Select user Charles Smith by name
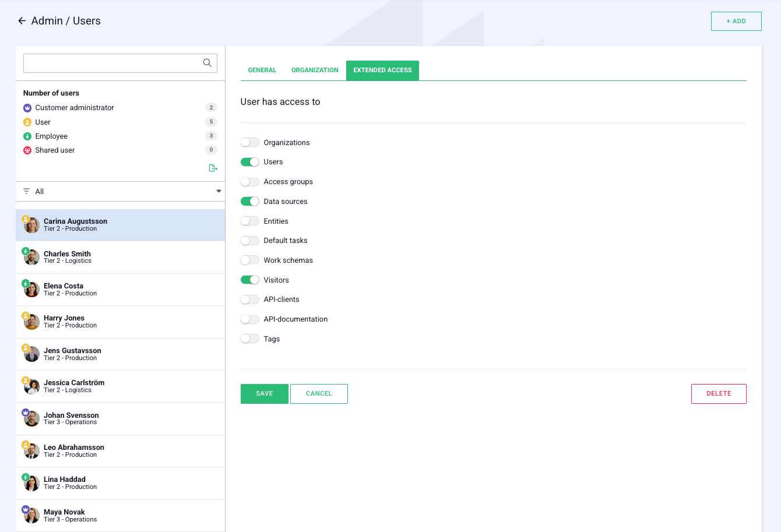 coord(67,254)
